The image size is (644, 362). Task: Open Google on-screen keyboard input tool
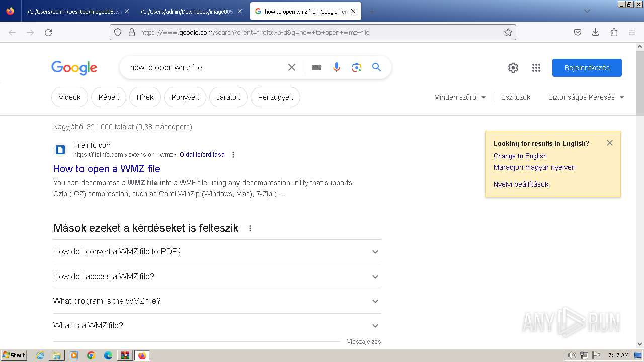pyautogui.click(x=316, y=67)
